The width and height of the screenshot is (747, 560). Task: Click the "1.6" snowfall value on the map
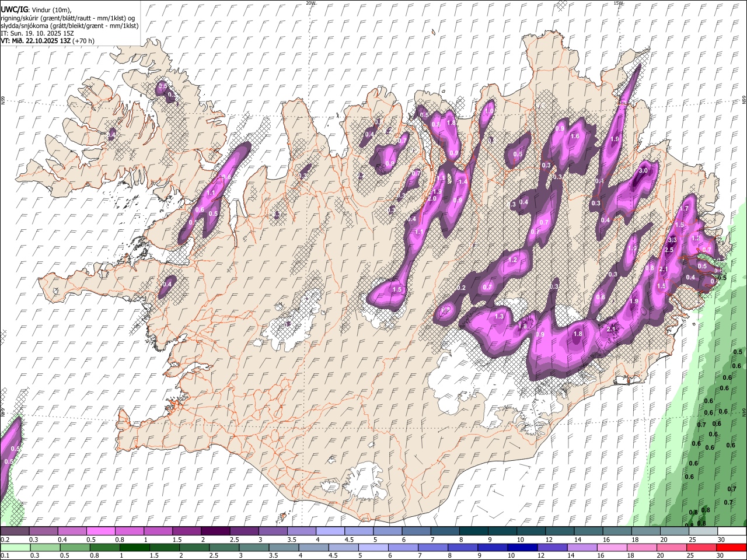[x=575, y=136]
